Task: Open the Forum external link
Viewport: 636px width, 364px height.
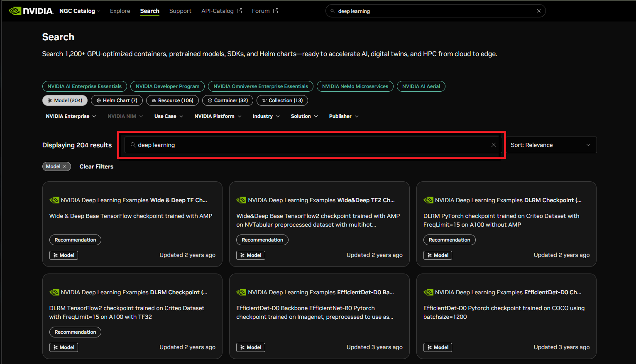Action: click(x=265, y=11)
